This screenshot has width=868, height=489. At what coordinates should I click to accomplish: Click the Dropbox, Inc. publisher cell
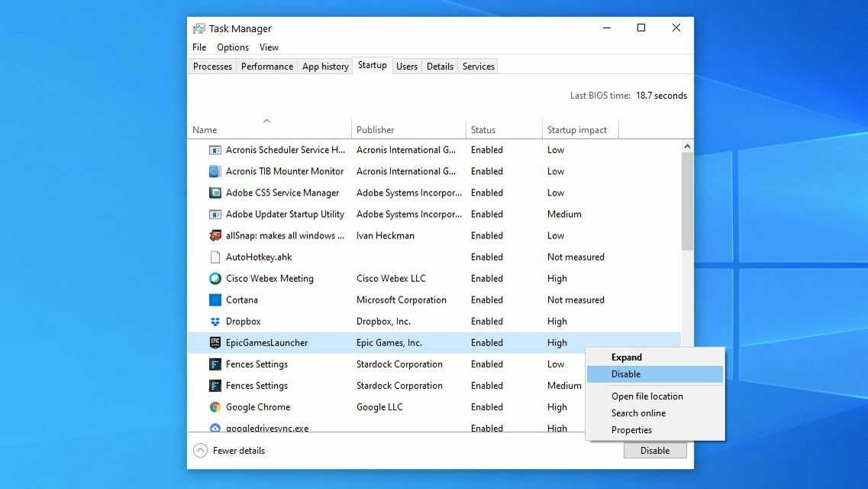tap(384, 321)
